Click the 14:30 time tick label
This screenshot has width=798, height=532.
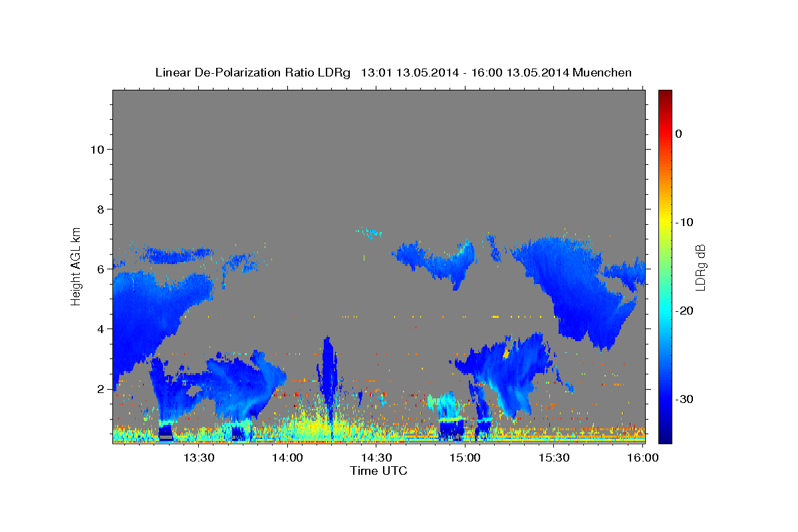[376, 458]
